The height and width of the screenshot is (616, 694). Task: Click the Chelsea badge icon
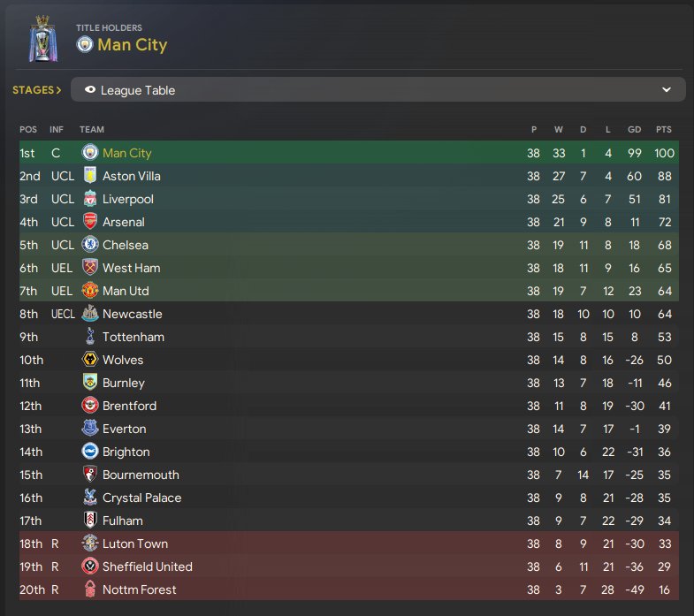[x=89, y=245]
